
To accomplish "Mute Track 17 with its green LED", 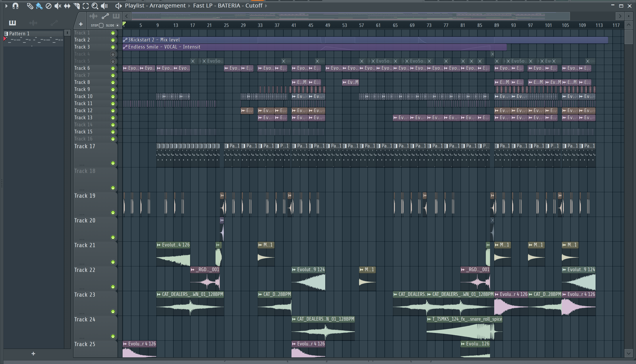I will pos(113,163).
